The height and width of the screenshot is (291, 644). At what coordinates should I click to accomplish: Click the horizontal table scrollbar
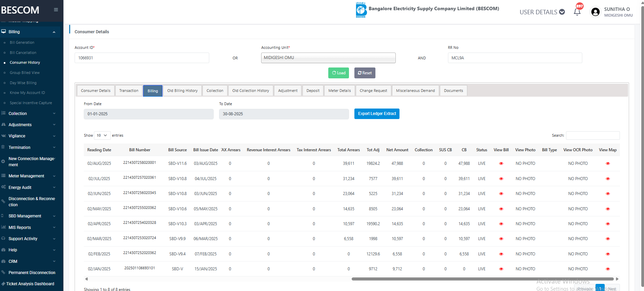[482, 279]
